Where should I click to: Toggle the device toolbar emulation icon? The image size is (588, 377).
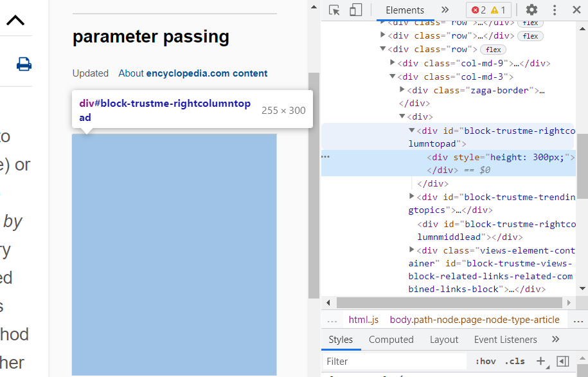point(355,10)
